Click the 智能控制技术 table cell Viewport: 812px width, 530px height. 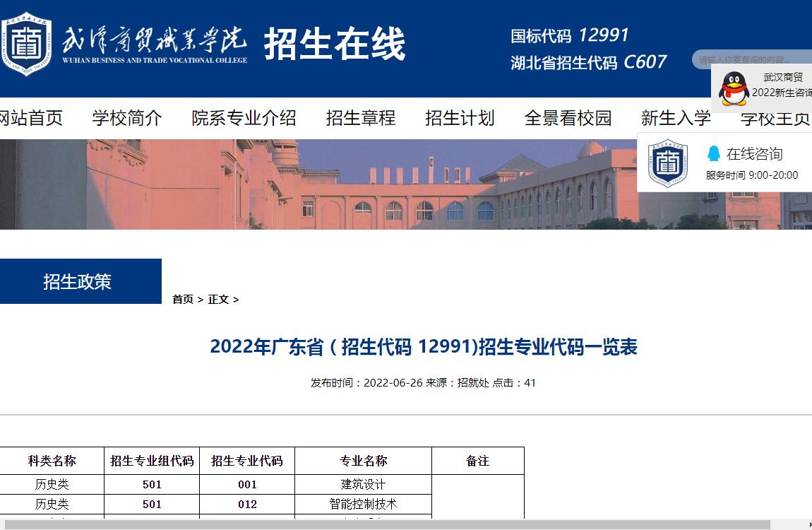coord(363,504)
